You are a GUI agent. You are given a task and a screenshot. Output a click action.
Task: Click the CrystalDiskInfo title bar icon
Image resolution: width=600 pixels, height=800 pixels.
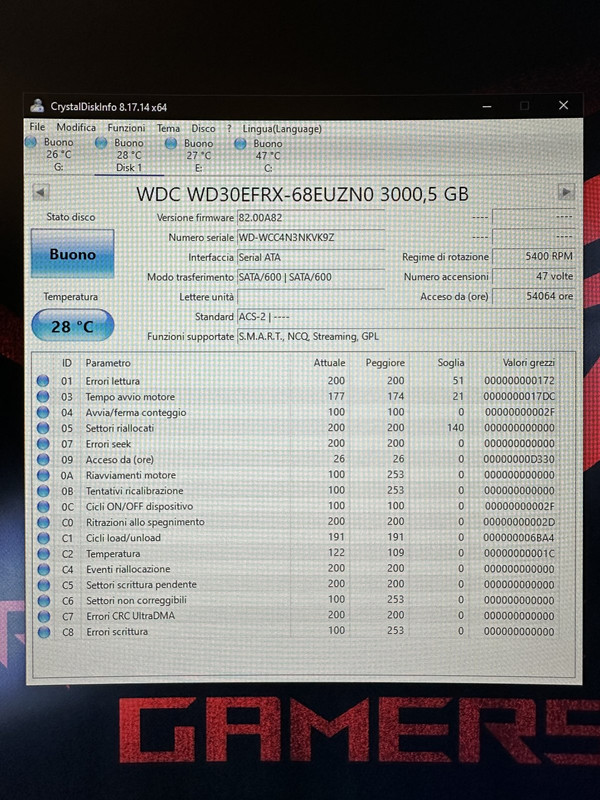[x=37, y=106]
